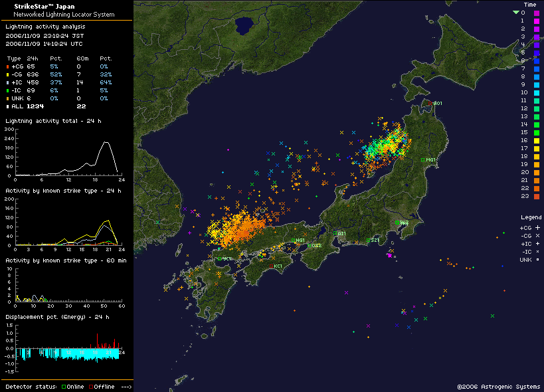Click the AI1 detector station marker

pos(335,233)
